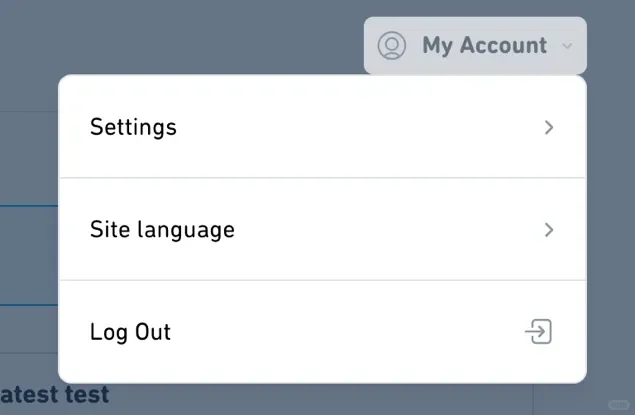Click the chevron arrow on the Settings row
Image resolution: width=635 pixels, height=415 pixels.
[x=549, y=127]
